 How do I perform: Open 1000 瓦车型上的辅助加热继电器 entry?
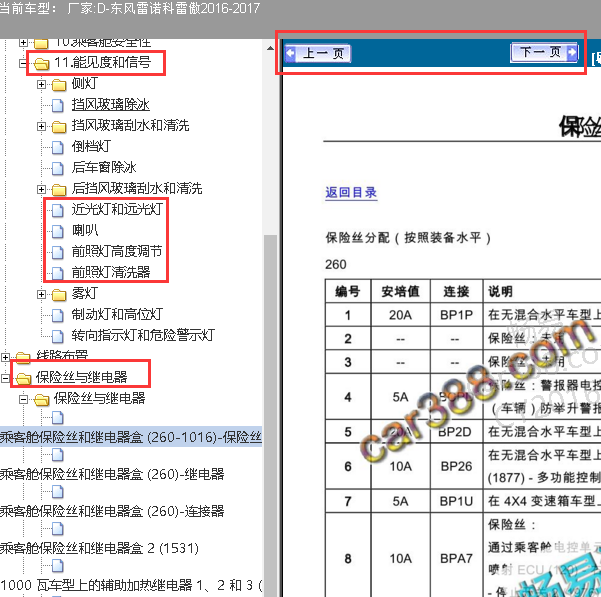[131, 585]
